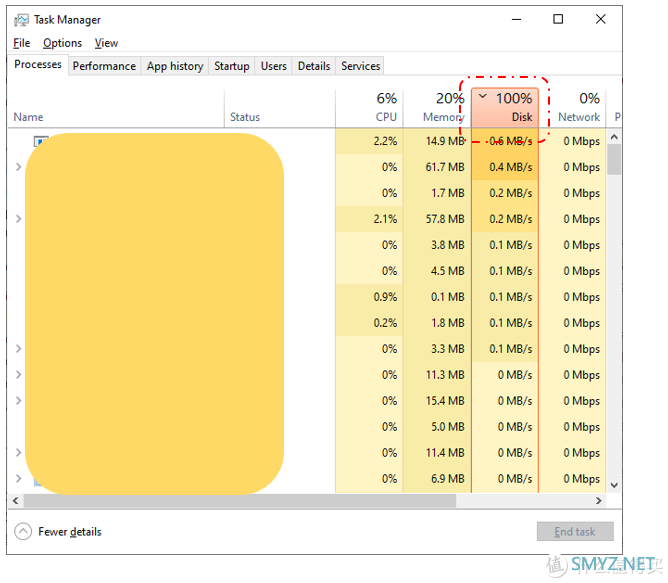Select the 14.9 MB memory cell
Image resolution: width=668 pixels, height=583 pixels.
point(437,141)
